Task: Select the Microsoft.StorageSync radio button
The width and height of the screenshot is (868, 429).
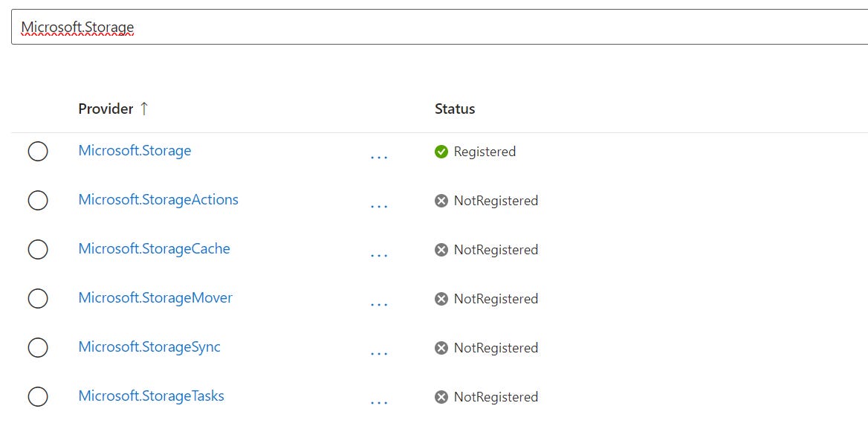Action: [38, 348]
